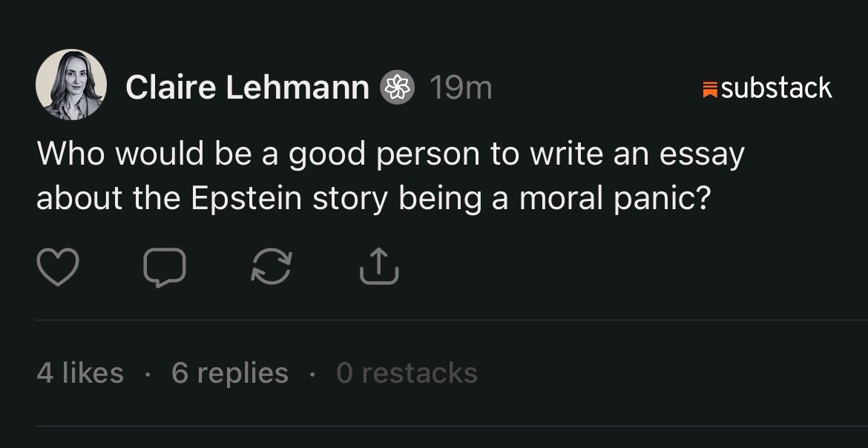868x448 pixels.
Task: Show the 6 replies
Action: point(229,372)
